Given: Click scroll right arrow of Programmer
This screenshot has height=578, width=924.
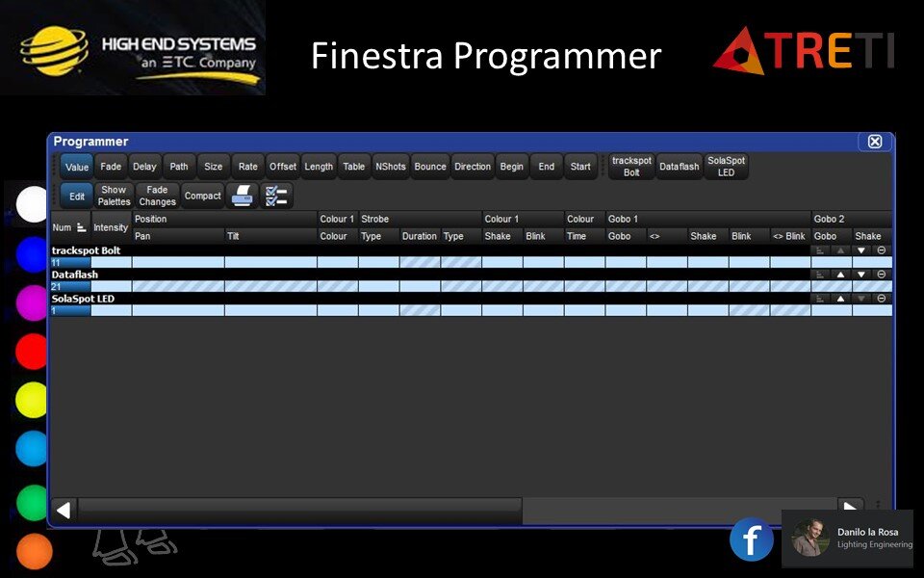Looking at the screenshot, I should click(x=851, y=506).
